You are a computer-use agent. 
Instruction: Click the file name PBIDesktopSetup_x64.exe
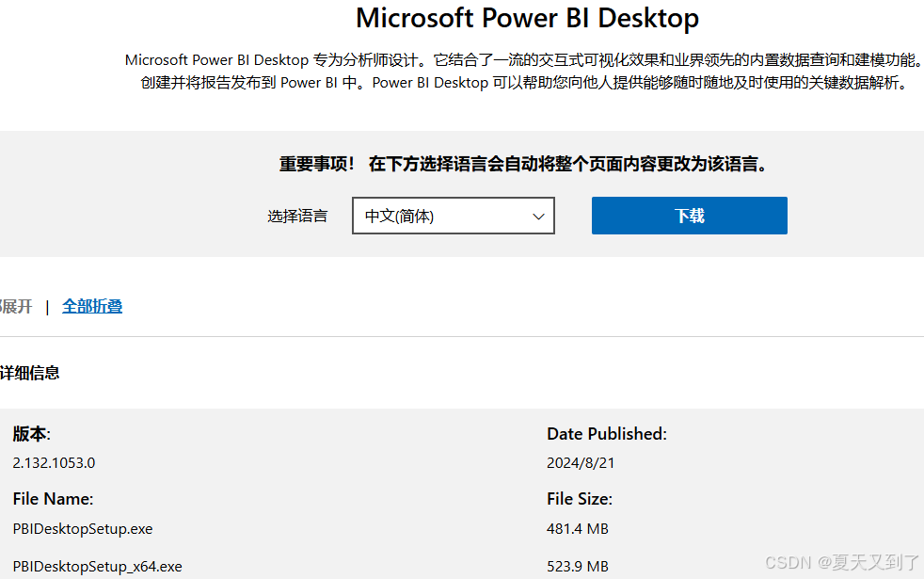97,567
